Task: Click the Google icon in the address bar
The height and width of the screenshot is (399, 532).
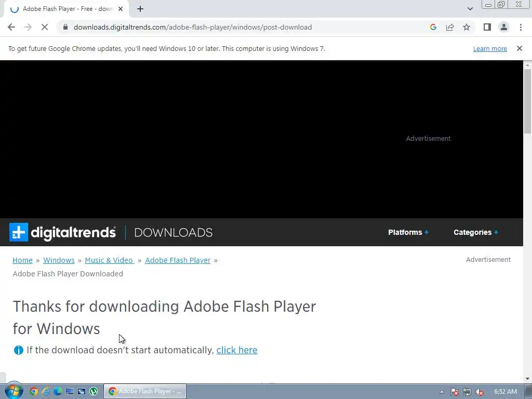Action: (433, 27)
